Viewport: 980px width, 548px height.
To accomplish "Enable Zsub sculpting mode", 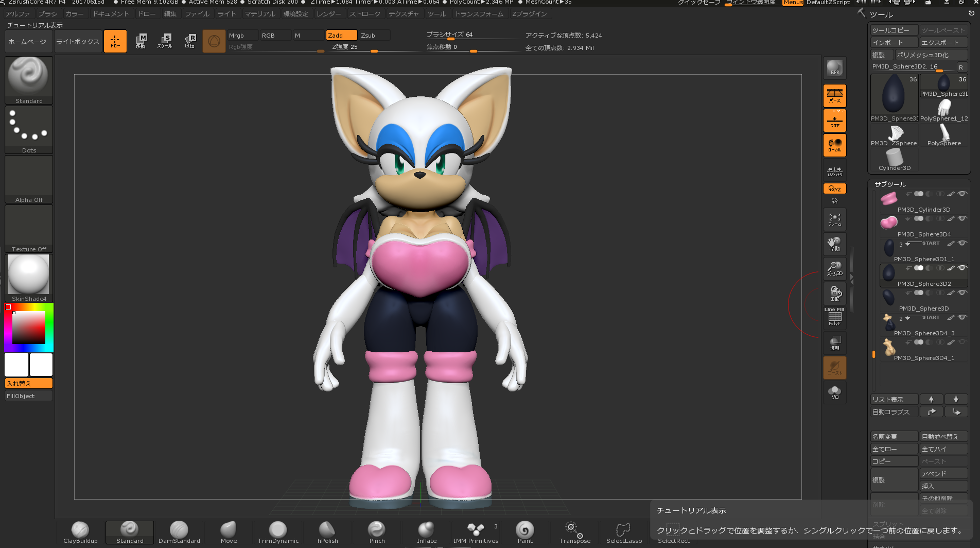I will [374, 35].
